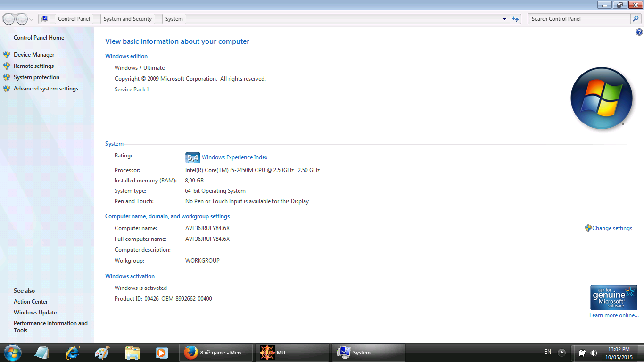
Task: Launch Internet Explorer from the taskbar
Action: tap(72, 353)
